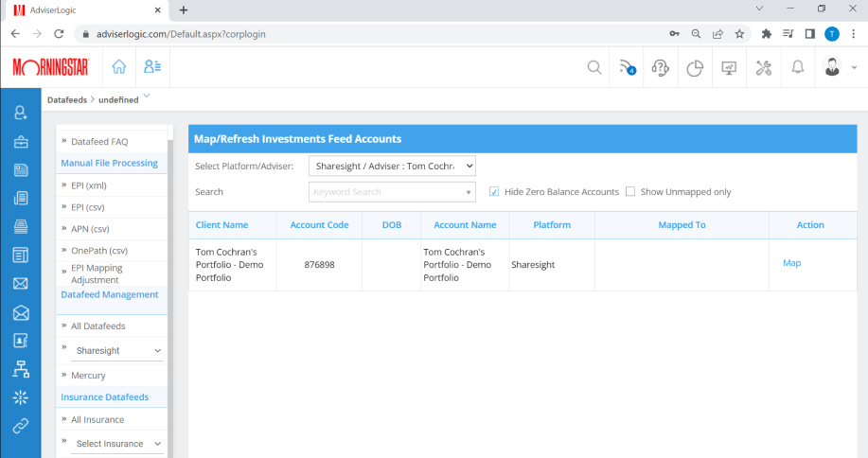Screen dimensions: 868x458
Task: Close the AdviserLogic tab
Action: 158,10
